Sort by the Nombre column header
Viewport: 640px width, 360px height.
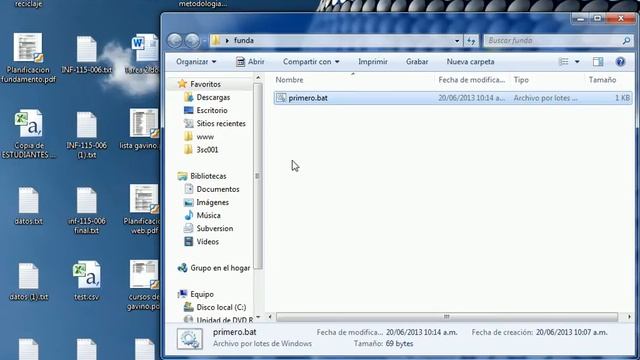(289, 80)
